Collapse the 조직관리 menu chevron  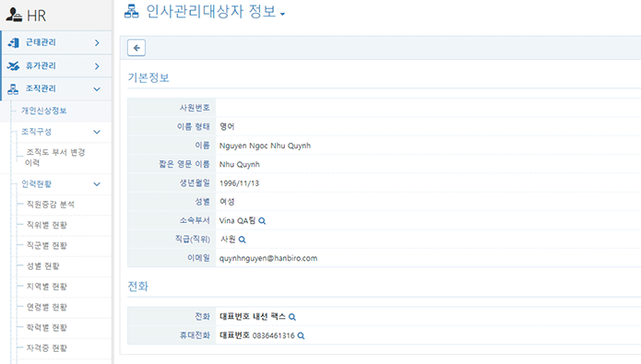(x=97, y=89)
